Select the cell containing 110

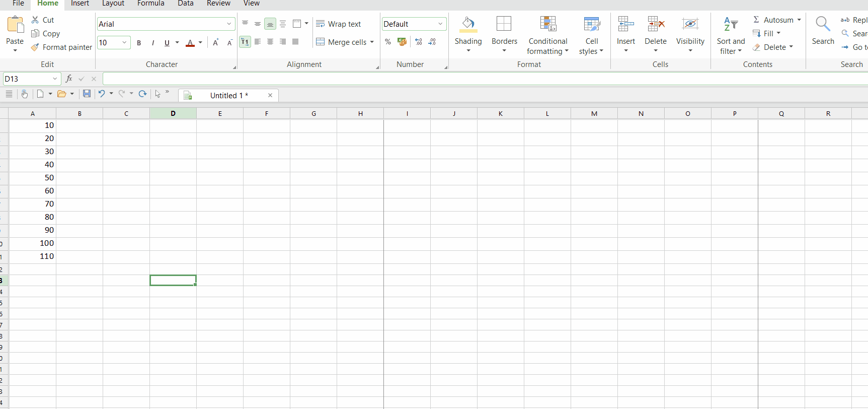click(33, 256)
